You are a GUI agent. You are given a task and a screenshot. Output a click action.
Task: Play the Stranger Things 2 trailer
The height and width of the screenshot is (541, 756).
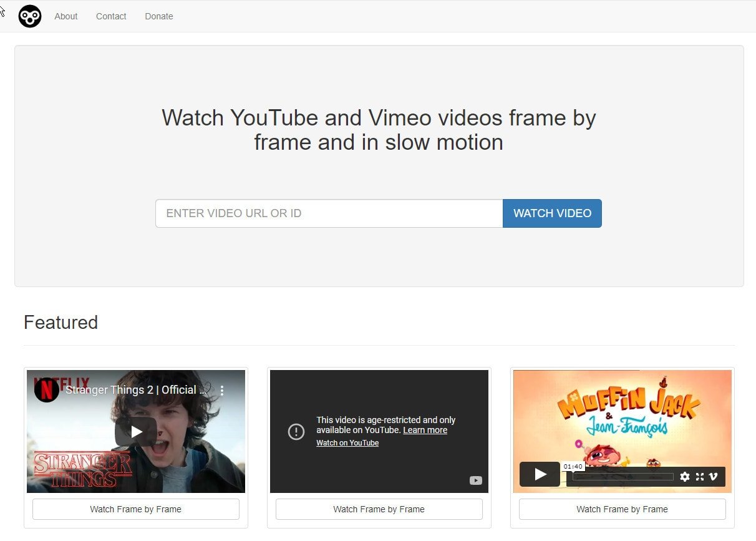(x=135, y=431)
